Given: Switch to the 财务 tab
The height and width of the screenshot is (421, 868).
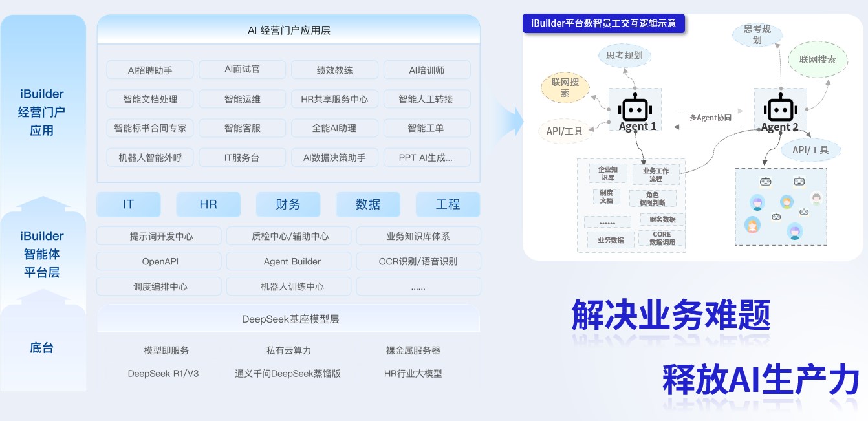Looking at the screenshot, I should pyautogui.click(x=288, y=204).
